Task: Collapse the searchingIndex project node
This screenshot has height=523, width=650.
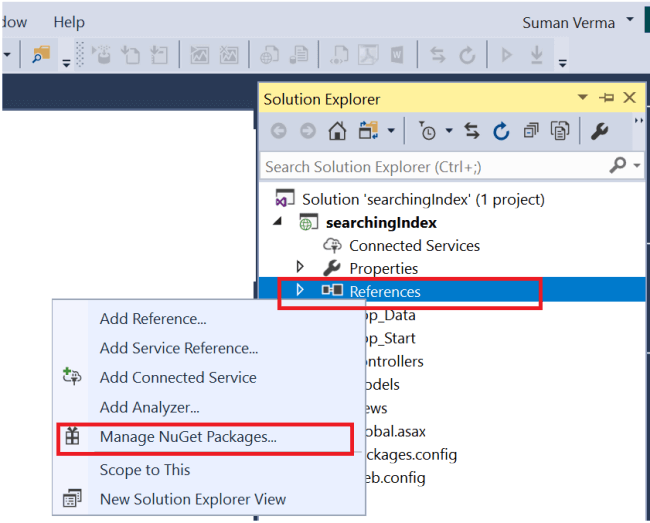Action: pyautogui.click(x=278, y=222)
